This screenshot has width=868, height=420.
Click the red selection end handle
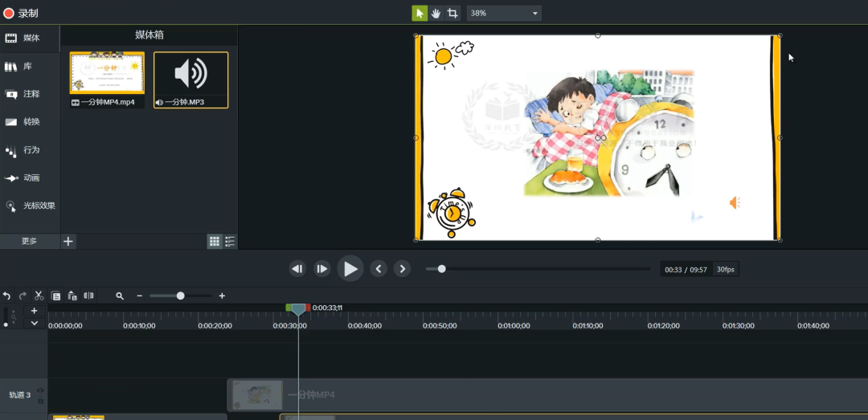click(x=308, y=307)
